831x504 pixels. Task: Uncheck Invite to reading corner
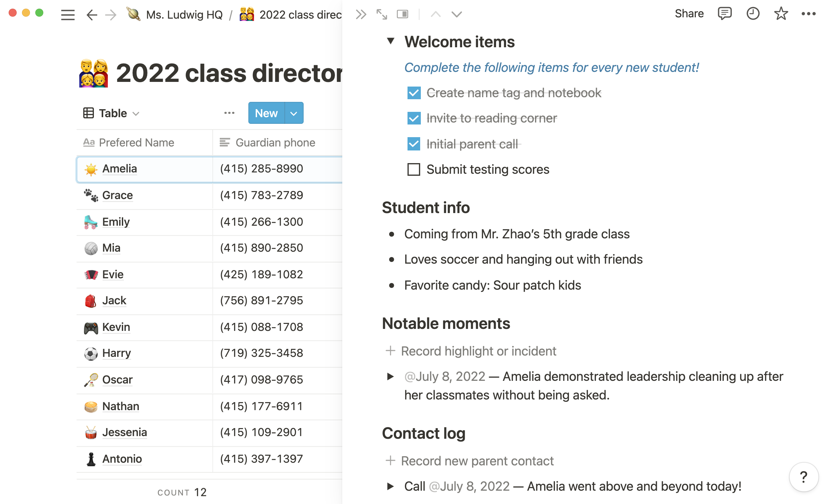[x=414, y=118]
